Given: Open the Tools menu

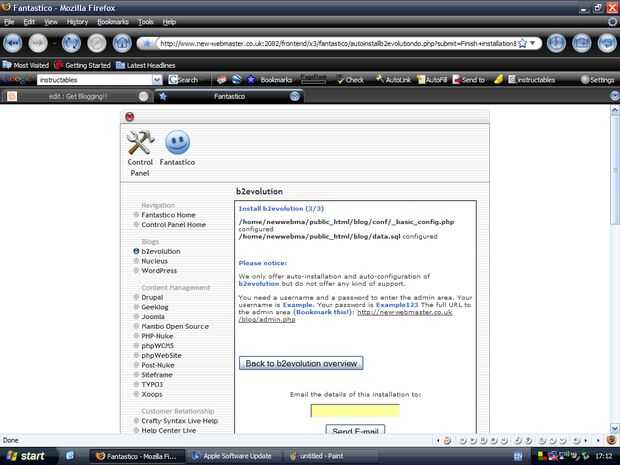Looking at the screenshot, I should click(x=146, y=22).
